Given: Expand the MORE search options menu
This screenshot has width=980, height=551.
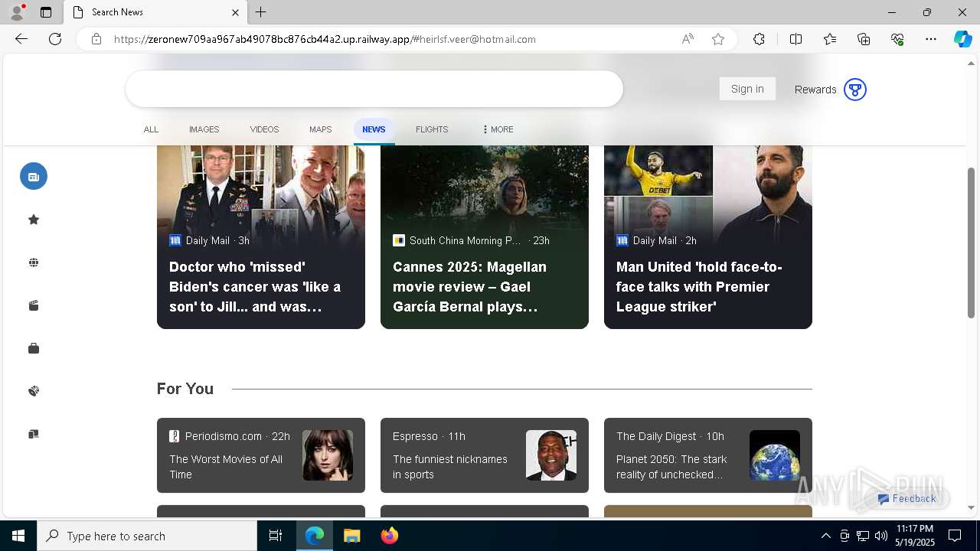Looking at the screenshot, I should 498,129.
